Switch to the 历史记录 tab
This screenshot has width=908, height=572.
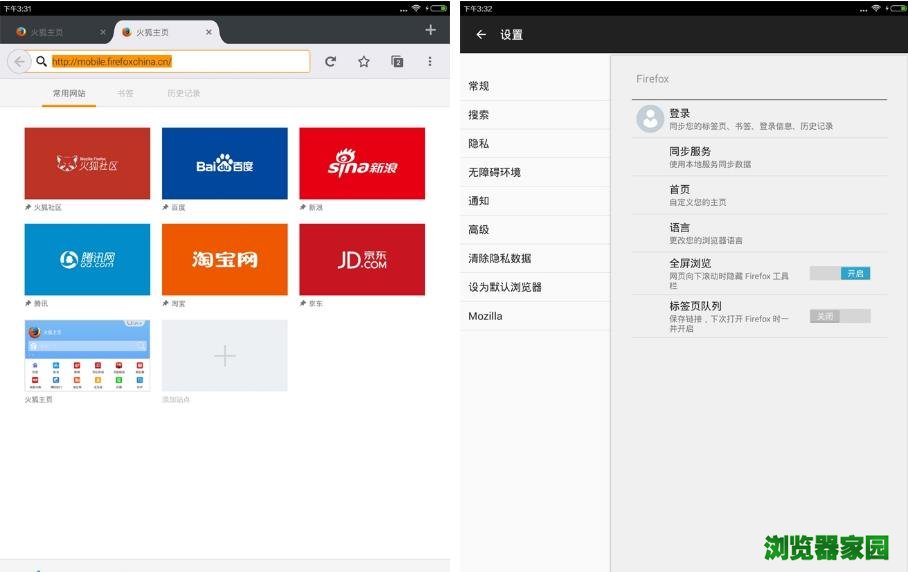click(x=184, y=93)
